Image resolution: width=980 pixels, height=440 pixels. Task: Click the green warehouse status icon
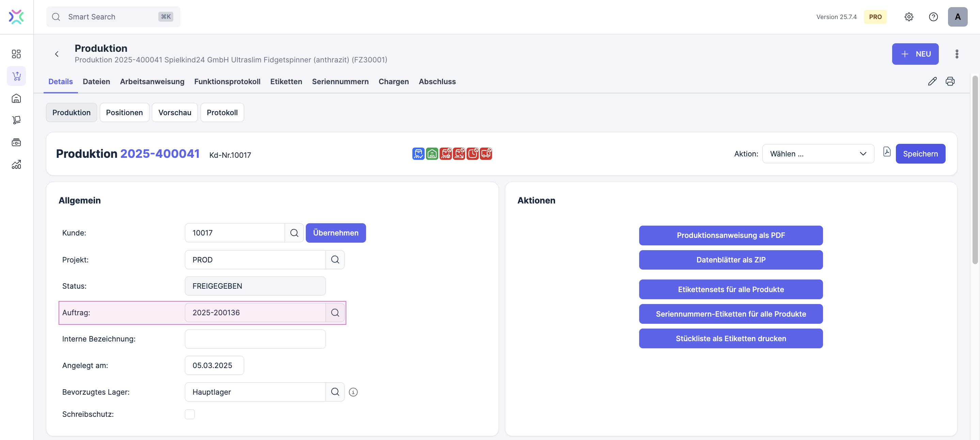[x=432, y=154]
